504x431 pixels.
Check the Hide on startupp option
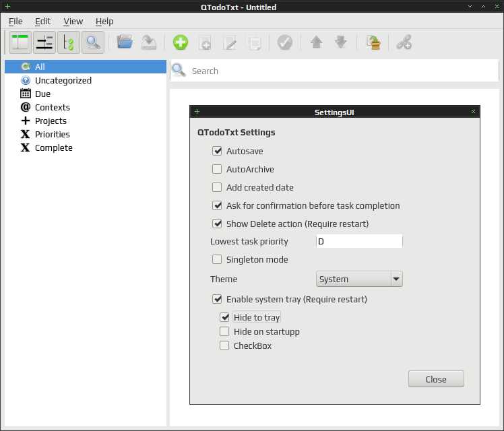pyautogui.click(x=224, y=331)
